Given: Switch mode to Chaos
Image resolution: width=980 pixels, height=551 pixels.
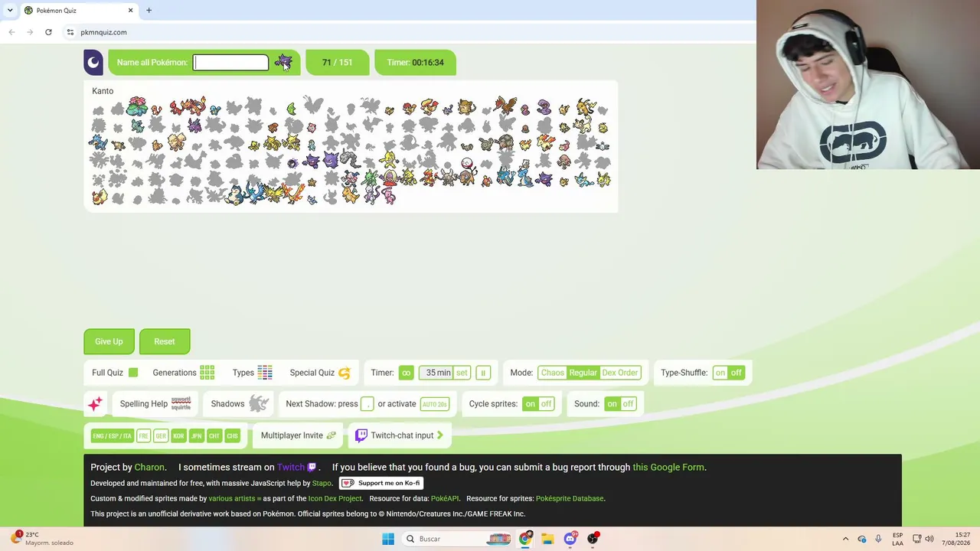Looking at the screenshot, I should [x=552, y=373].
